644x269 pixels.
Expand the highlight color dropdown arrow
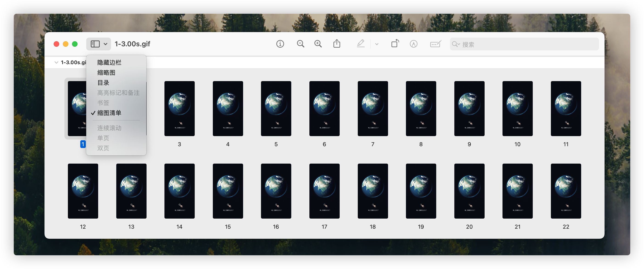click(377, 44)
